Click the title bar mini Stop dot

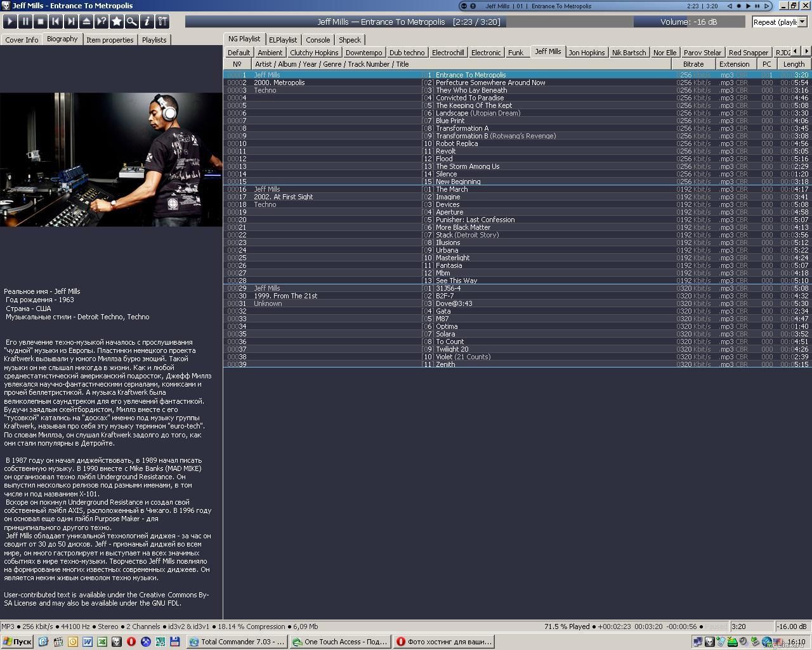[738, 6]
